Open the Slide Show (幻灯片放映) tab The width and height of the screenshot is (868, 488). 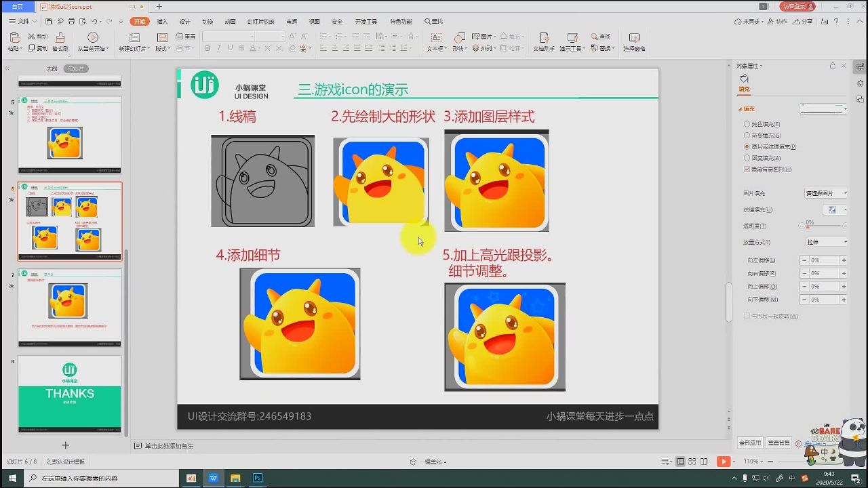click(261, 22)
